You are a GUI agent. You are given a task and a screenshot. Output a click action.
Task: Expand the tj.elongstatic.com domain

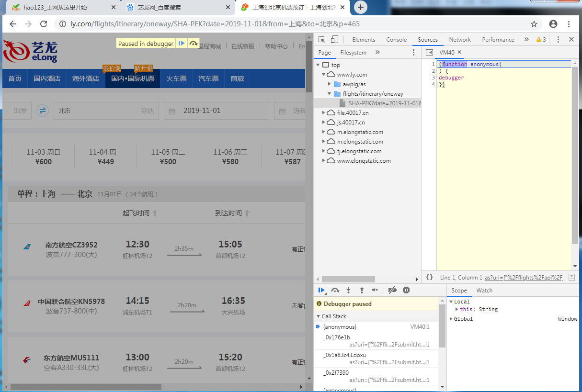click(323, 151)
